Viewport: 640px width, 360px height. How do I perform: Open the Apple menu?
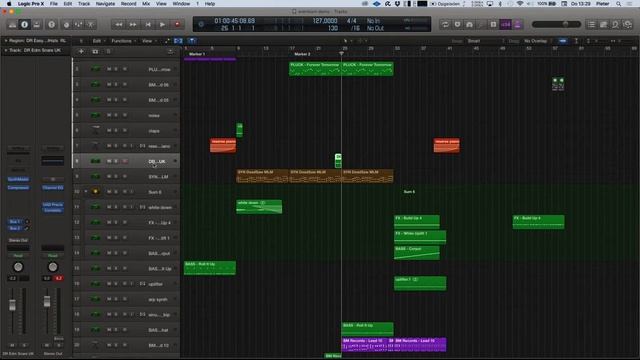tap(9, 4)
